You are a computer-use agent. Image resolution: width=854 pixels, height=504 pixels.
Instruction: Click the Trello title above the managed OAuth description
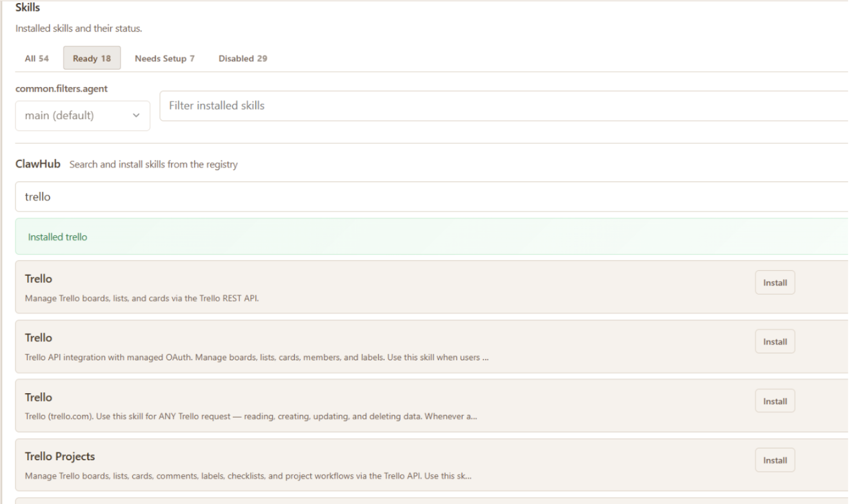tap(38, 338)
